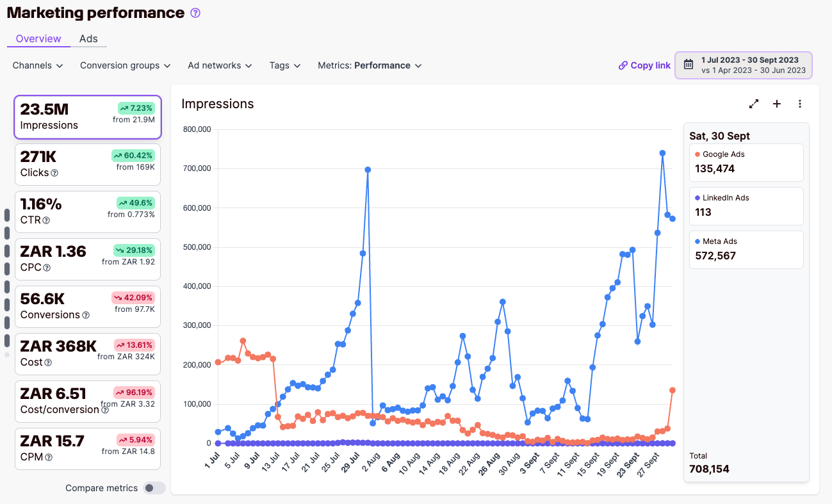Click the Copy link button
832x504 pixels.
[x=644, y=65]
